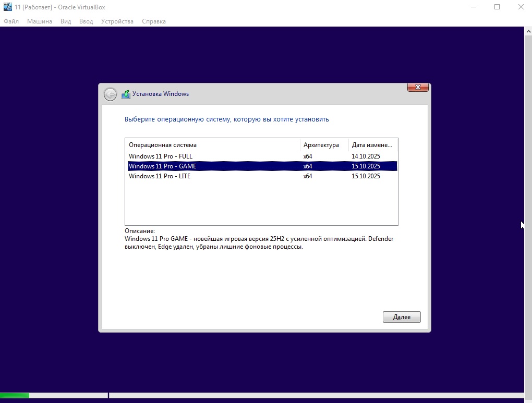This screenshot has height=403, width=532.
Task: Close the VirtualBox window
Action: click(521, 7)
